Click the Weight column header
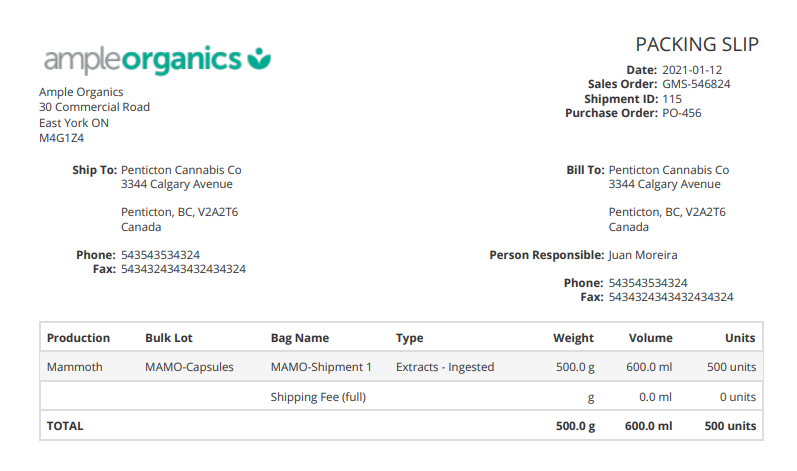This screenshot has width=797, height=471. click(x=573, y=338)
